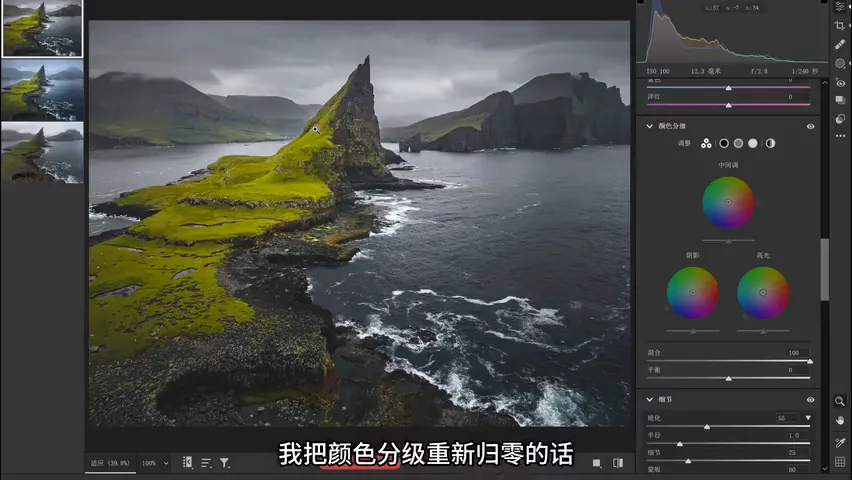The height and width of the screenshot is (480, 852).
Task: Click the midtones luminance slider
Action: pyautogui.click(x=728, y=240)
